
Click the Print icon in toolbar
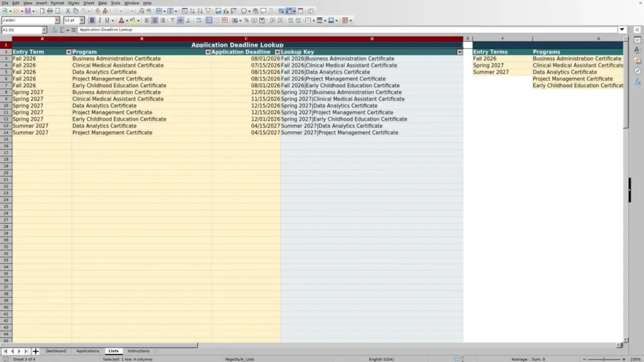[x=50, y=11]
